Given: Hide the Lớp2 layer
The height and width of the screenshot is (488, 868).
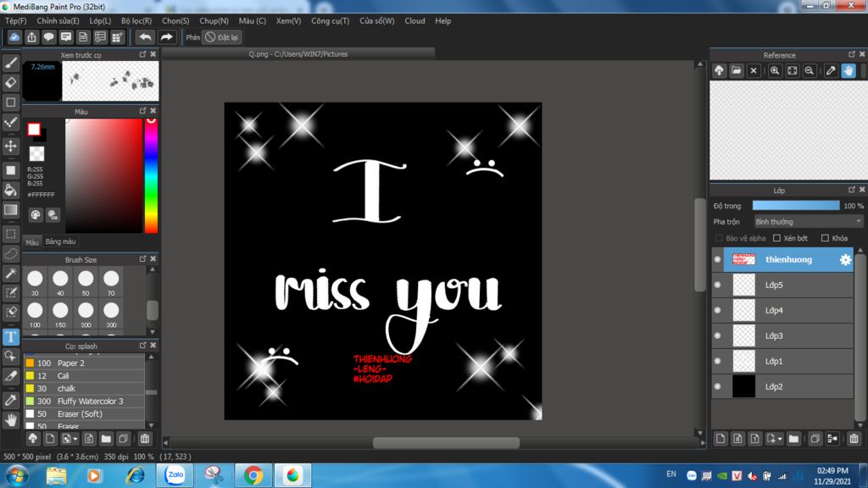Looking at the screenshot, I should pyautogui.click(x=717, y=386).
